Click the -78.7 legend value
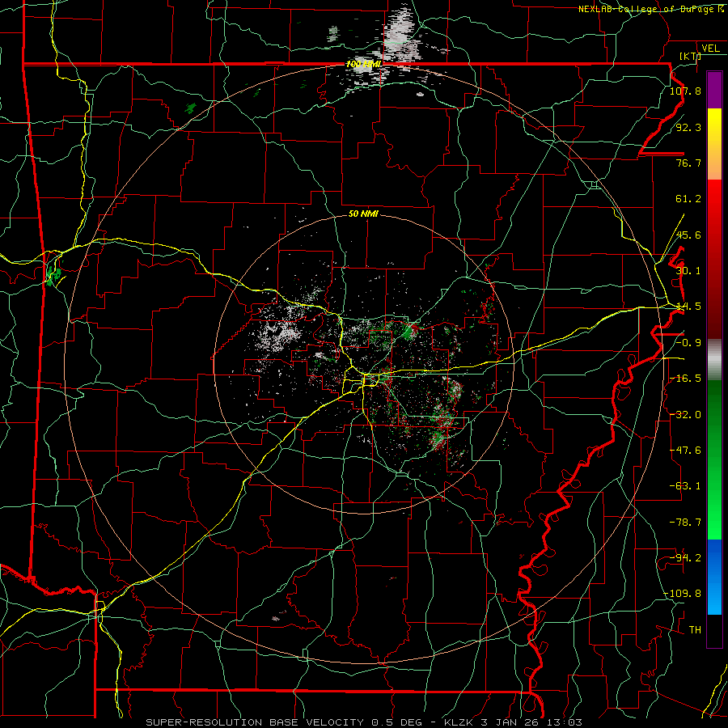The height and width of the screenshot is (728, 728). (x=685, y=522)
